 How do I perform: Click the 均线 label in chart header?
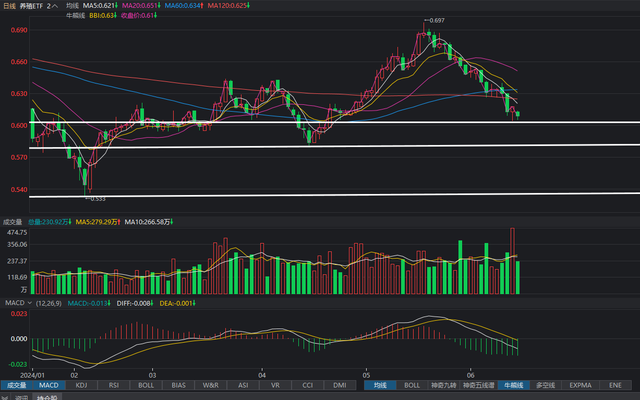point(72,6)
